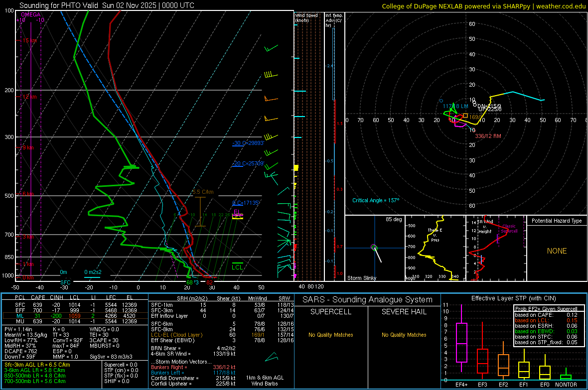
Task: Click the orange square marker on hodograph
Action: pyautogui.click(x=465, y=116)
